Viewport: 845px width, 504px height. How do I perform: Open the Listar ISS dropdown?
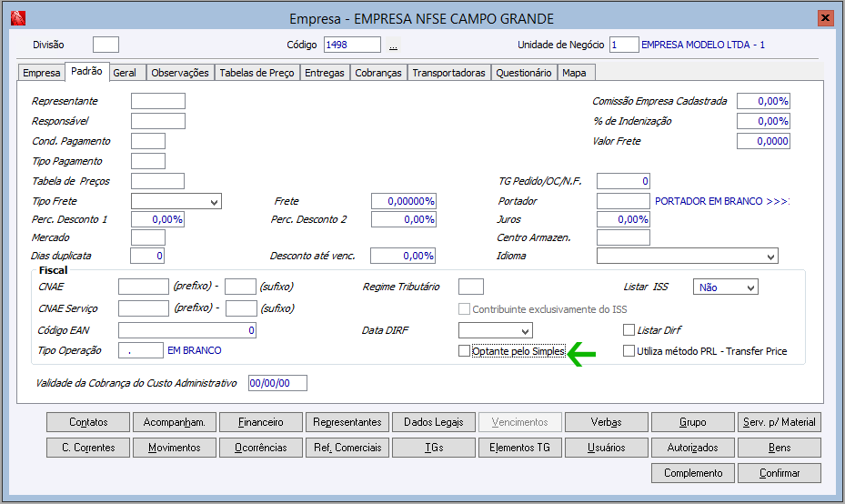tap(725, 287)
